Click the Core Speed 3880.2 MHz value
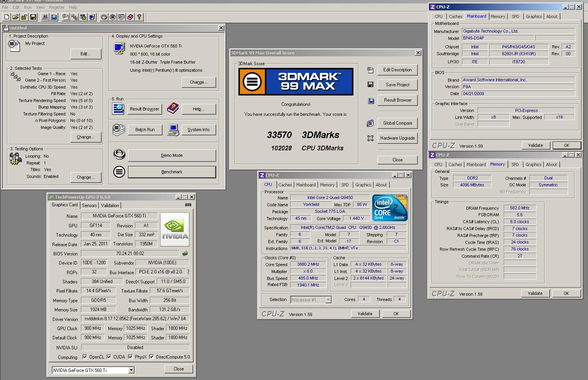Viewport: 588px width, 380px height. pos(308,264)
